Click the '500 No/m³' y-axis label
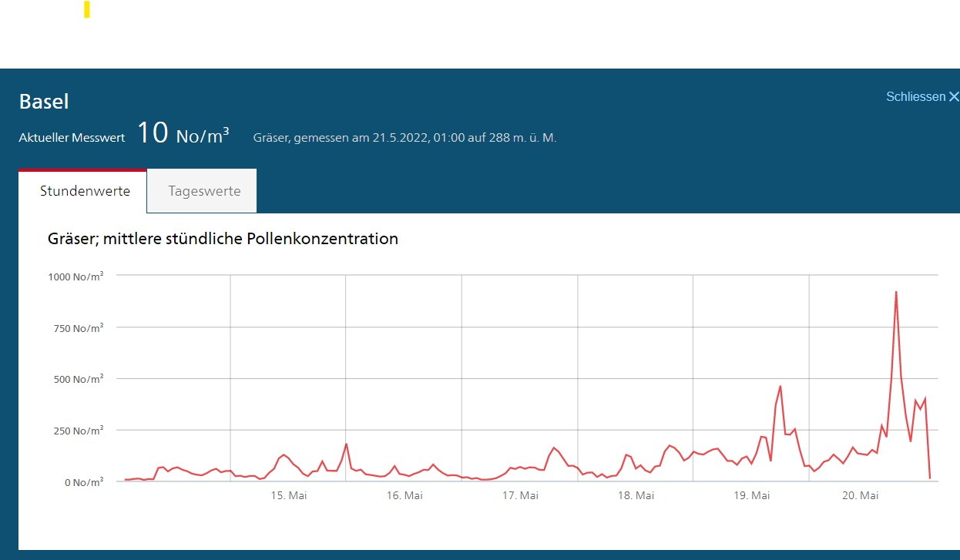 (79, 380)
